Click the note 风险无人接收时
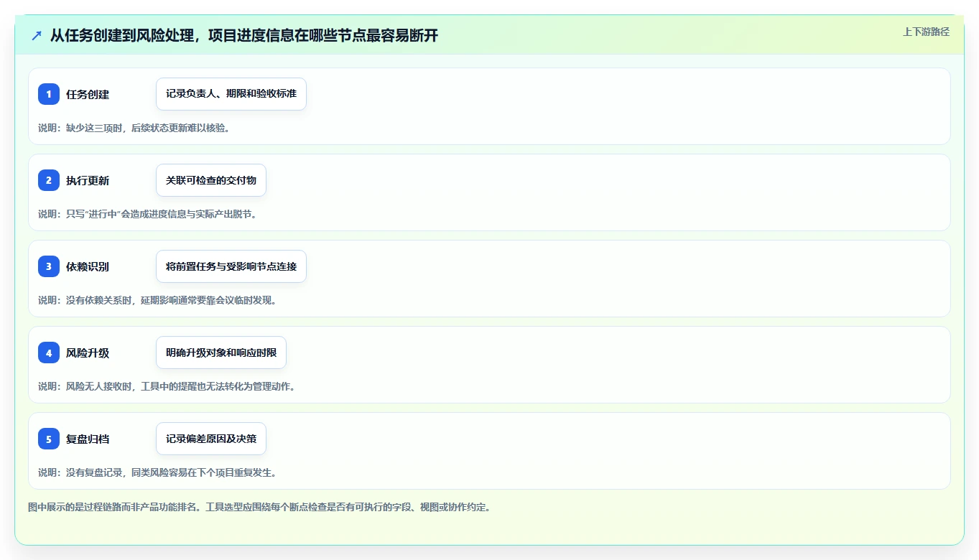 pyautogui.click(x=167, y=386)
